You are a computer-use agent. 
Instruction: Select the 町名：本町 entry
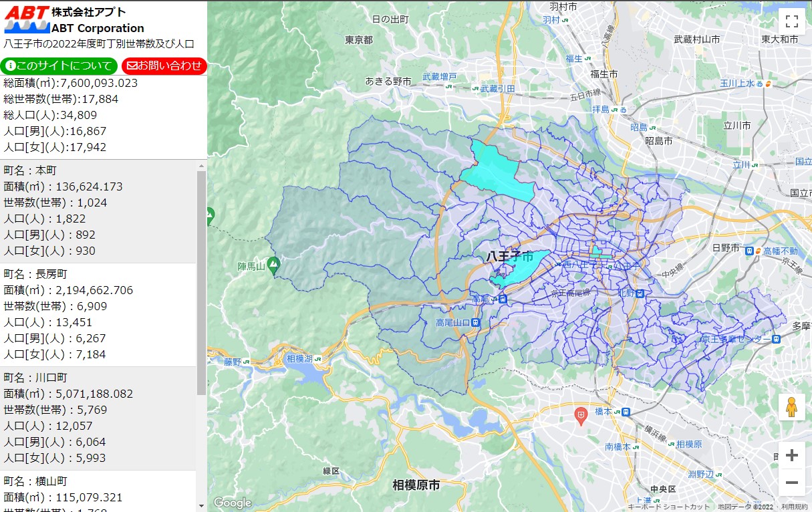coord(98,211)
